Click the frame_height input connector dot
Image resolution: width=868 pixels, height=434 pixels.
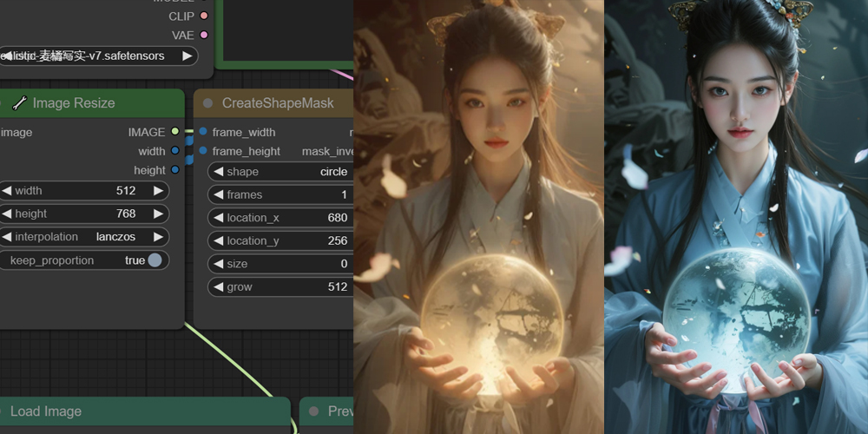[x=203, y=150]
